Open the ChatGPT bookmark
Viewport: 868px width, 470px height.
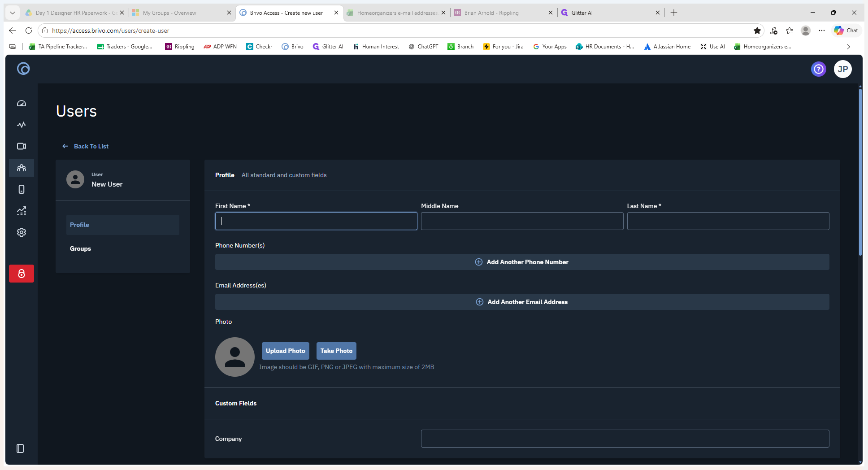(x=423, y=47)
